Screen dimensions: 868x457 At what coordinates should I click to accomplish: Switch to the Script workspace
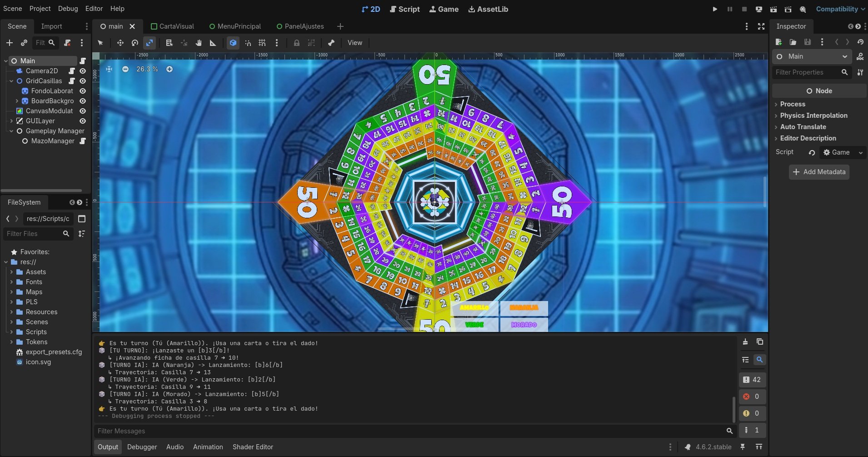tap(405, 9)
